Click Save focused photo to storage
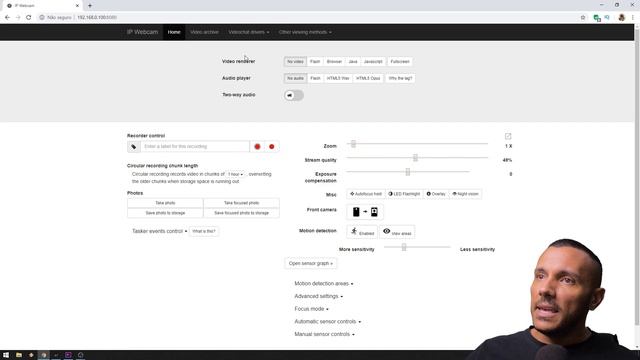The height and width of the screenshot is (360, 640). (241, 213)
